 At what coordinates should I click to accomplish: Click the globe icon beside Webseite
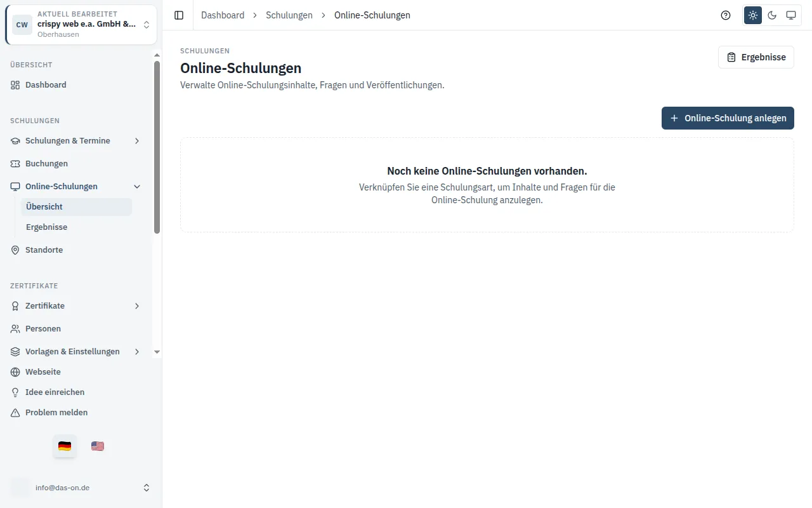15,372
